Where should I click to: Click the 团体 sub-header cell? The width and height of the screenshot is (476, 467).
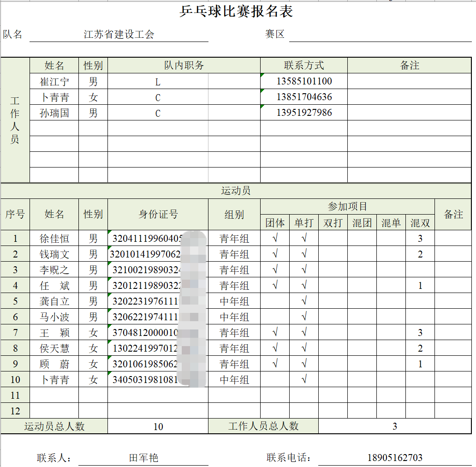coord(275,222)
